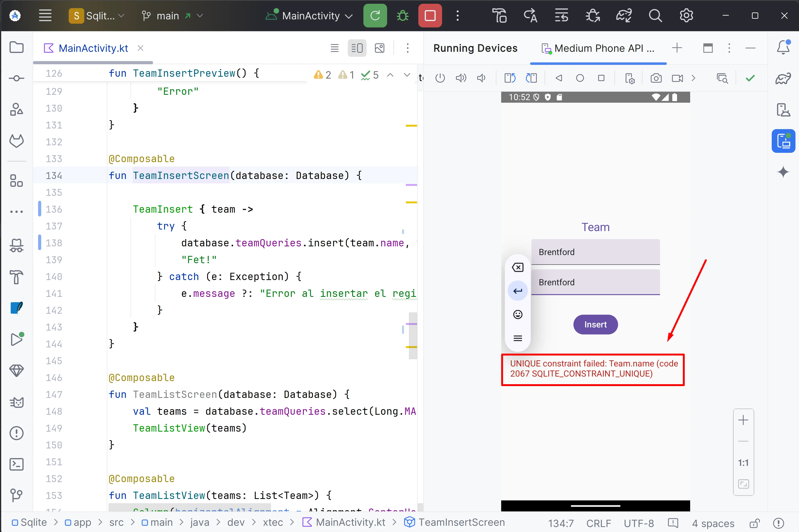Select Medium Phone API device tab
The width and height of the screenshot is (799, 532).
(x=598, y=48)
